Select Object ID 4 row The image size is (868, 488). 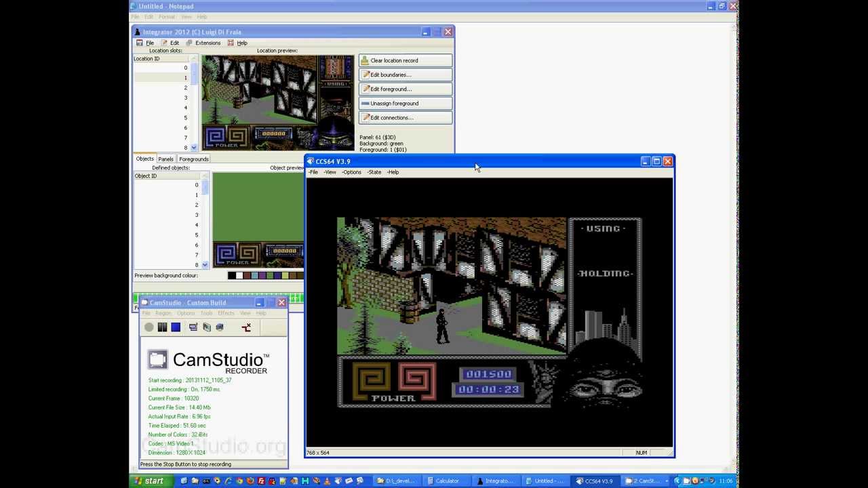coord(167,225)
